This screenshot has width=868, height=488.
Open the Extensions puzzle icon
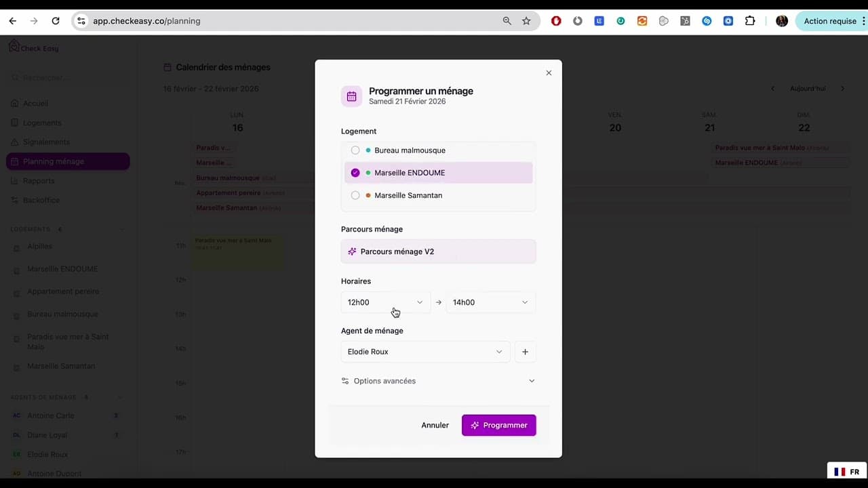click(x=750, y=21)
